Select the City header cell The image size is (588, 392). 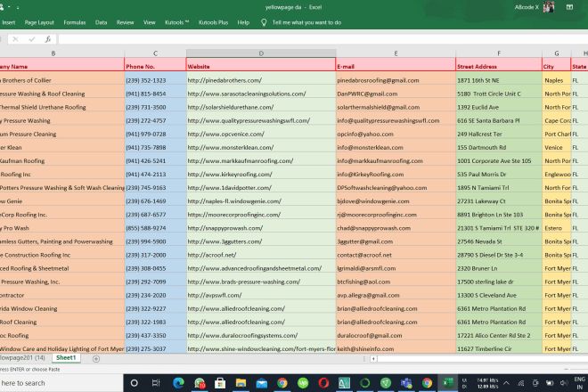pos(557,64)
